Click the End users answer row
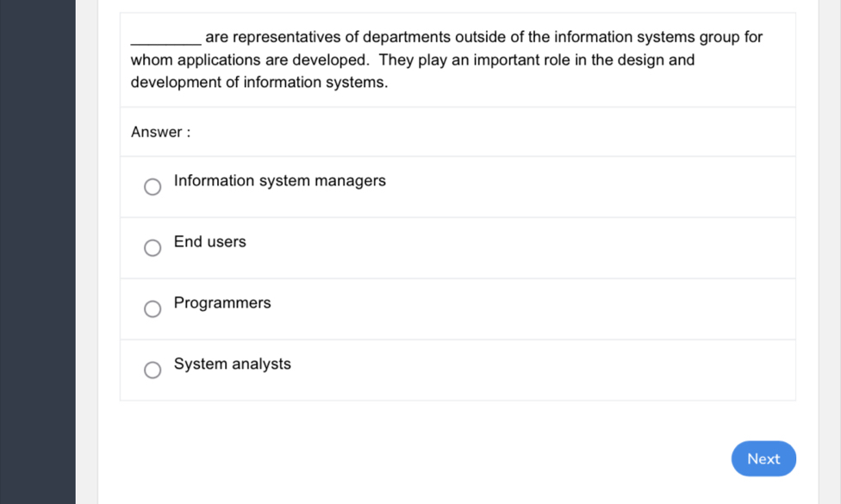Viewport: 841px width, 504px height. [457, 247]
